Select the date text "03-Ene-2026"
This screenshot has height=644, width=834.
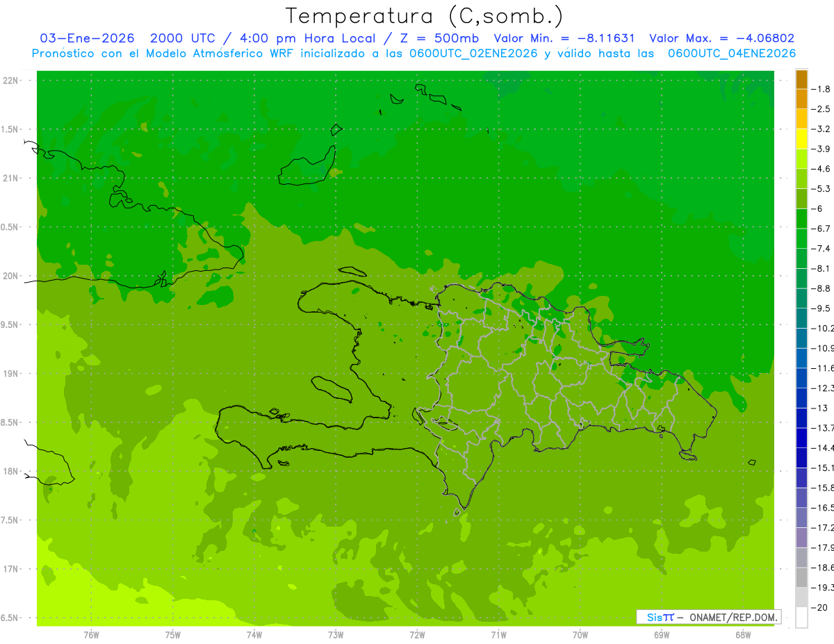point(87,38)
